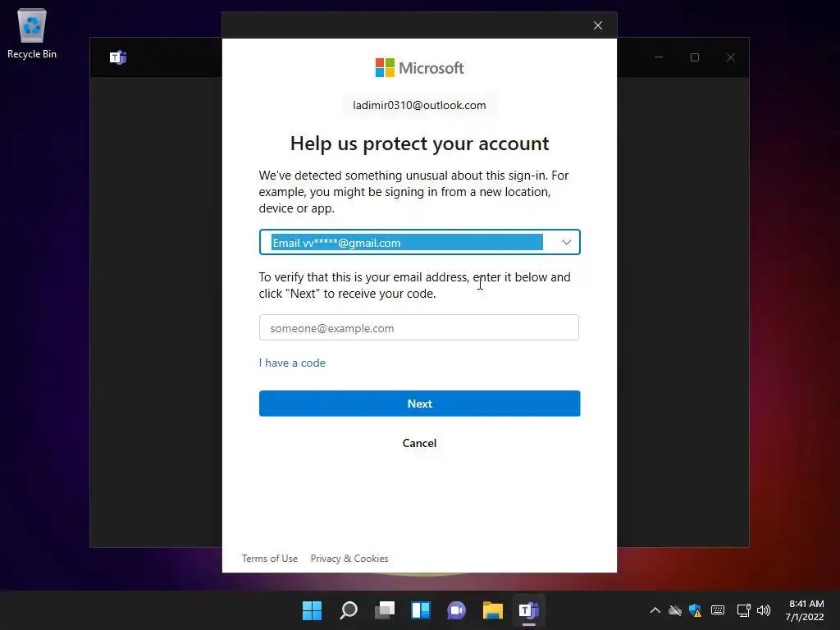This screenshot has height=630, width=840.
Task: Show hidden tray icons chevron
Action: coord(655,610)
